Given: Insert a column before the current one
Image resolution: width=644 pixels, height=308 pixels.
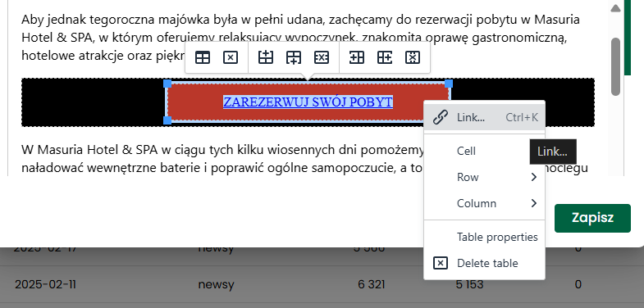Looking at the screenshot, I should 357,58.
